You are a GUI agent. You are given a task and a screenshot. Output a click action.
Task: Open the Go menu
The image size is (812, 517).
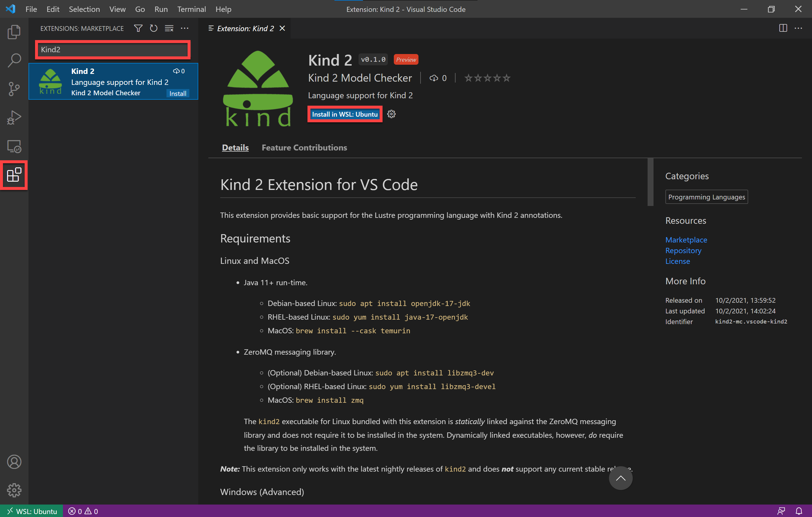(140, 9)
